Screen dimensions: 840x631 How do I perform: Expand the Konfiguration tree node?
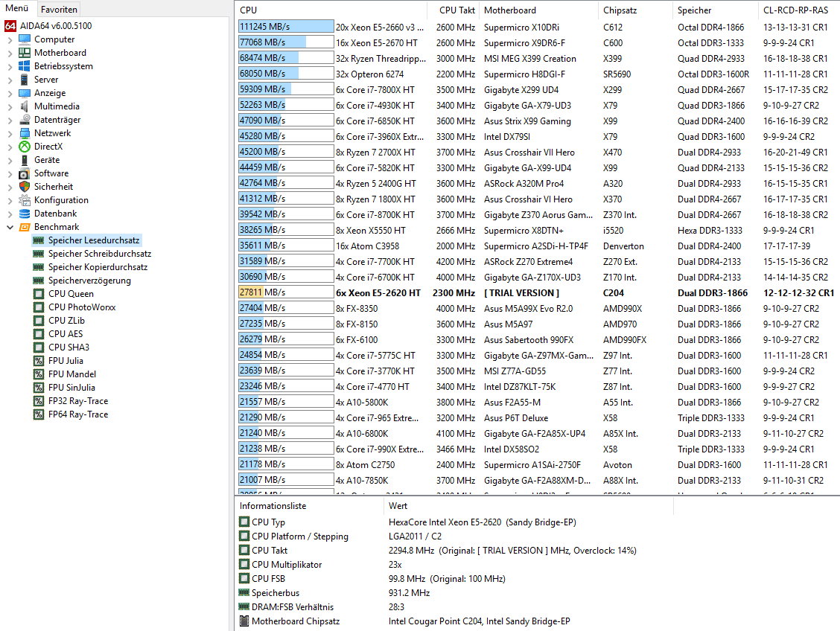pos(10,200)
